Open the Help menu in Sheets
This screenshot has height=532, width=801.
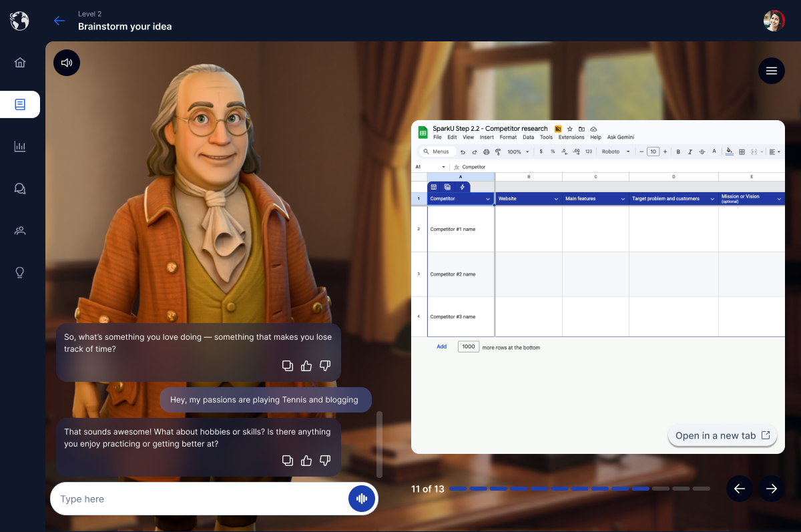tap(595, 138)
